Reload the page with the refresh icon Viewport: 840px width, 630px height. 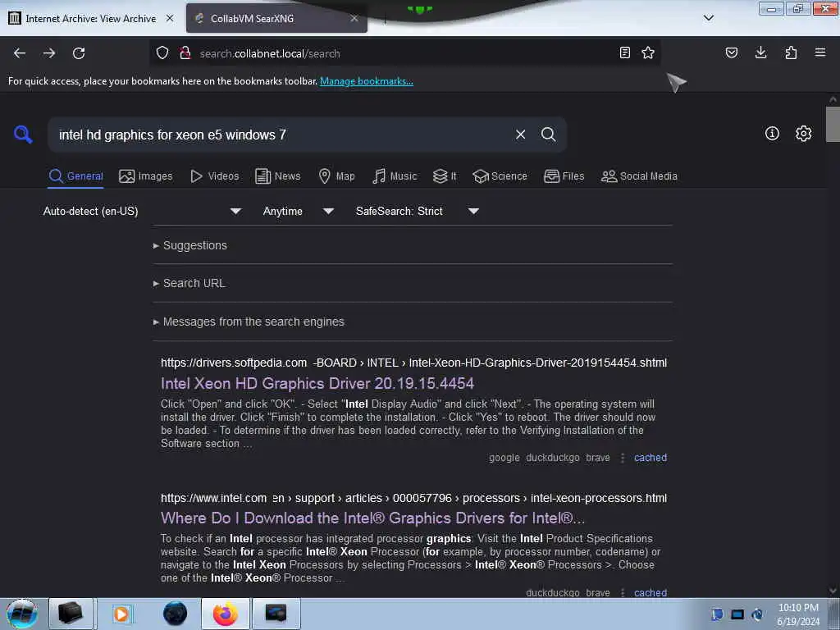tap(79, 53)
